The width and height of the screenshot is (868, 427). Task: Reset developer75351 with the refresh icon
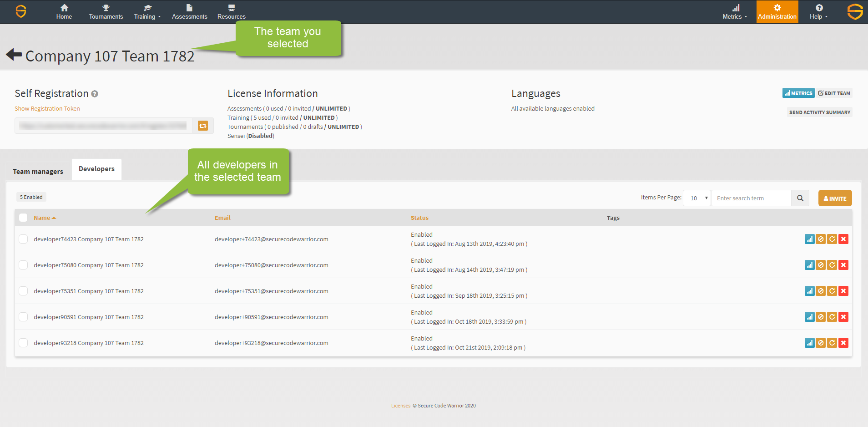(x=832, y=291)
